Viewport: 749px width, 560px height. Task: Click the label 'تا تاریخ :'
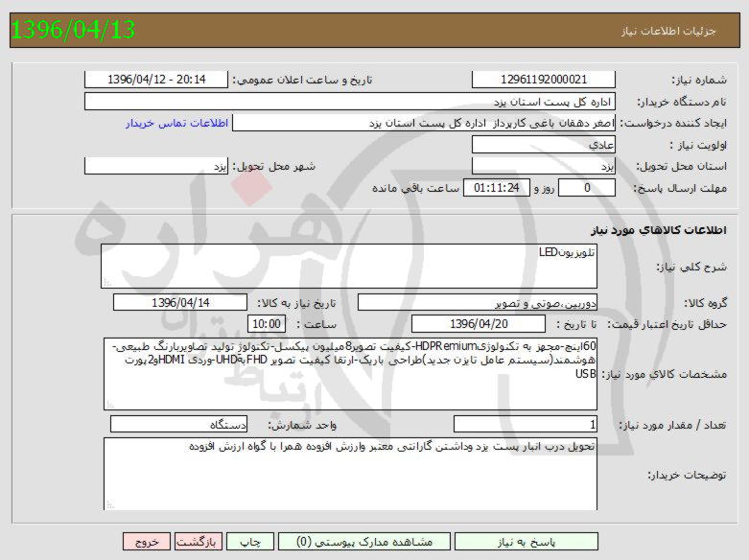(x=577, y=324)
